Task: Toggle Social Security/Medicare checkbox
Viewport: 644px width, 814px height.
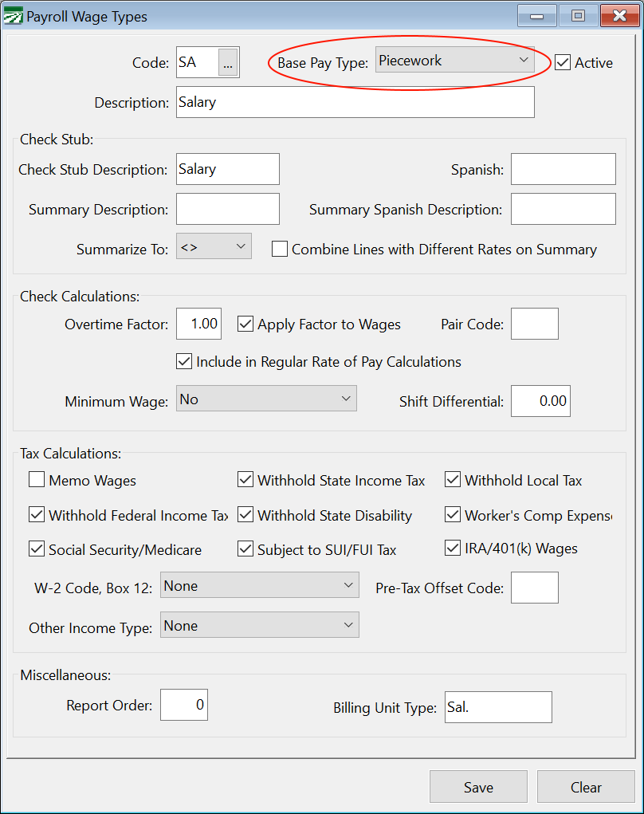Action: coord(37,549)
